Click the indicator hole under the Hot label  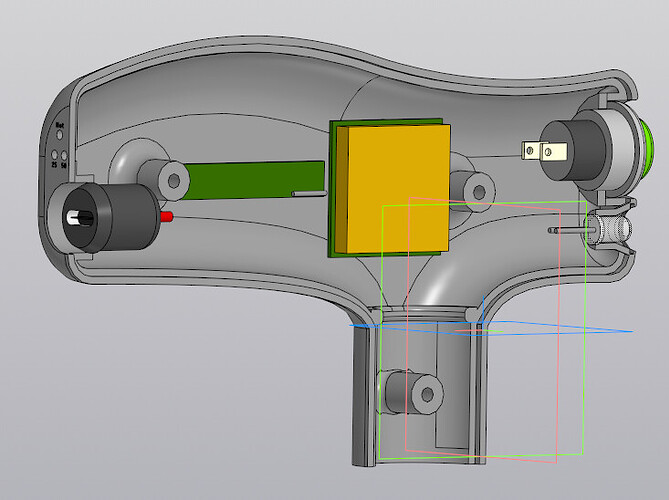click(60, 135)
